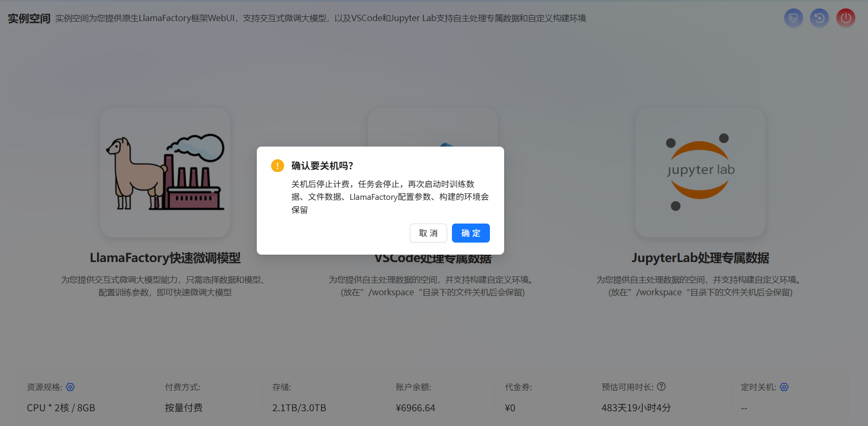
Task: Click the red power shutdown icon
Action: 846,18
